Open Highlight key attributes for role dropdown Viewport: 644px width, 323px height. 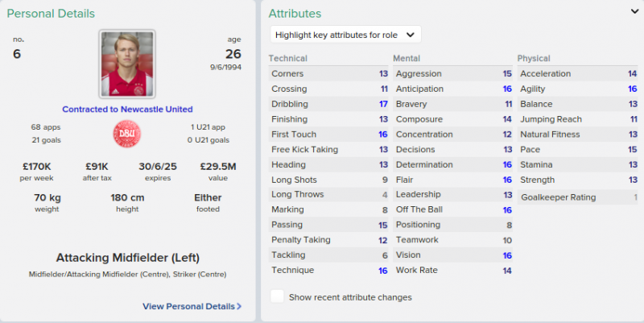pos(345,35)
